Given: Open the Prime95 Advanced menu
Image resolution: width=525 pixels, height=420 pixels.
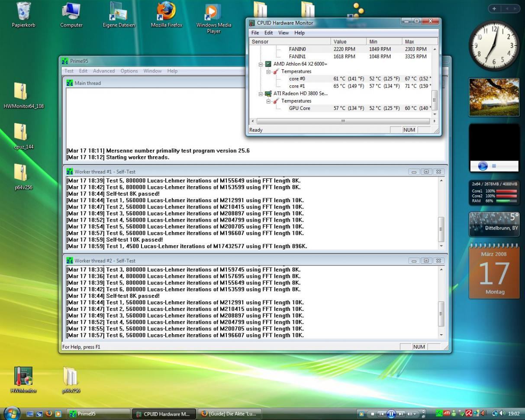Looking at the screenshot, I should [104, 71].
